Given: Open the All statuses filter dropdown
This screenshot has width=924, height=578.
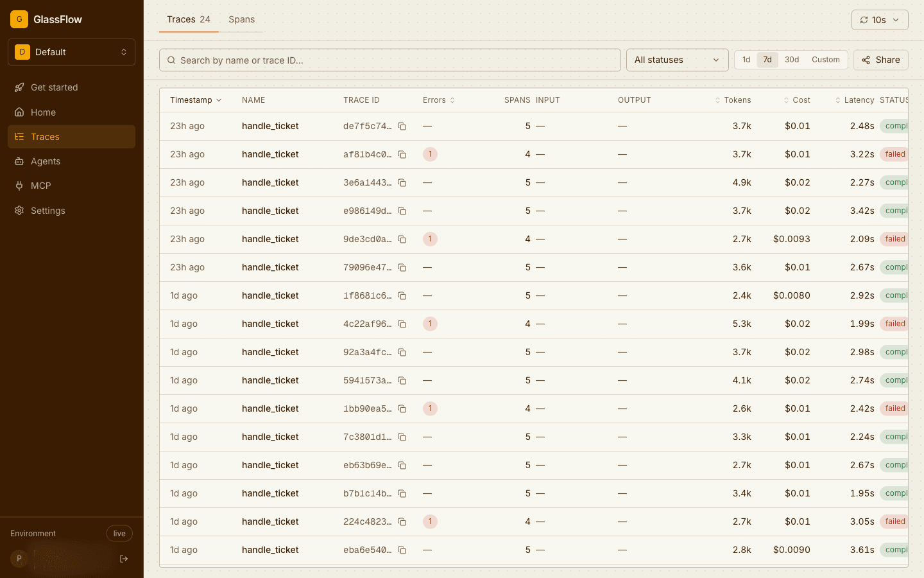Looking at the screenshot, I should [677, 60].
